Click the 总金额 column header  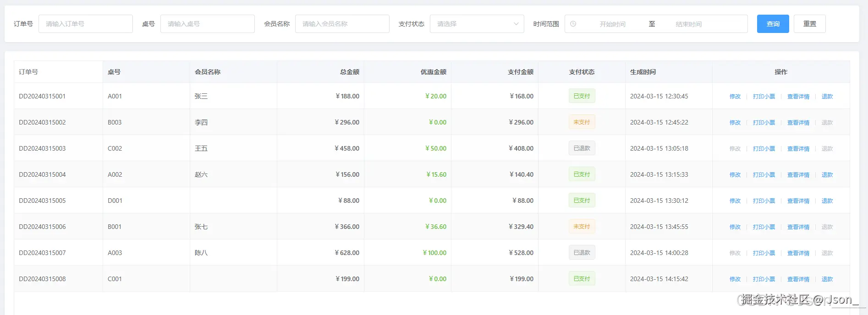pyautogui.click(x=349, y=72)
